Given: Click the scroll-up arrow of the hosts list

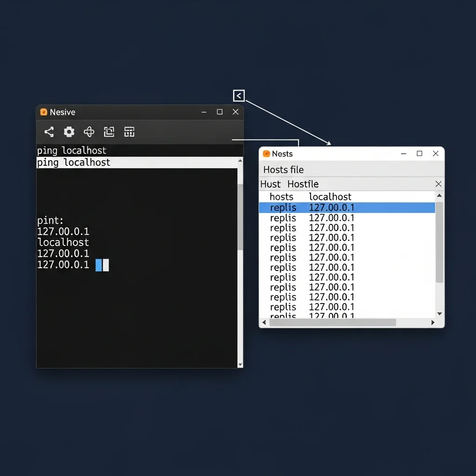Looking at the screenshot, I should (439, 195).
